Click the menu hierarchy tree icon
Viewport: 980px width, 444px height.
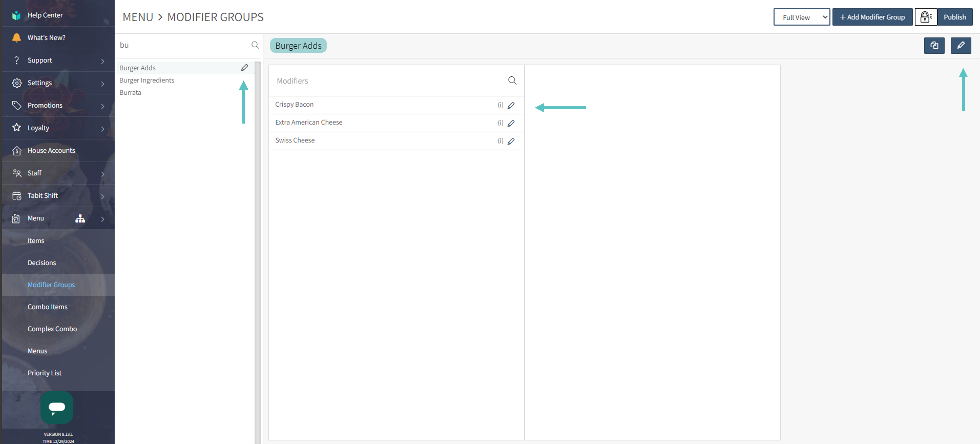pos(80,218)
